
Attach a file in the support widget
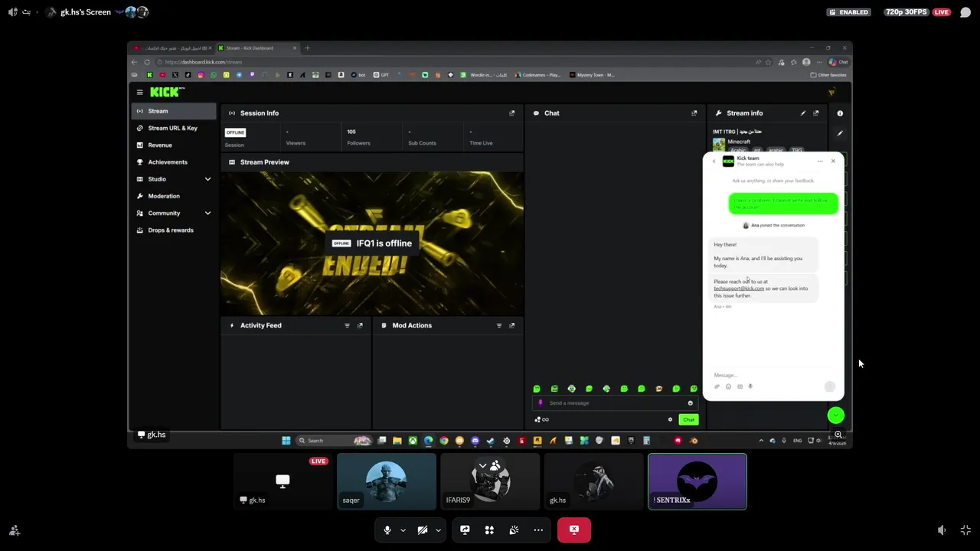[x=717, y=386]
